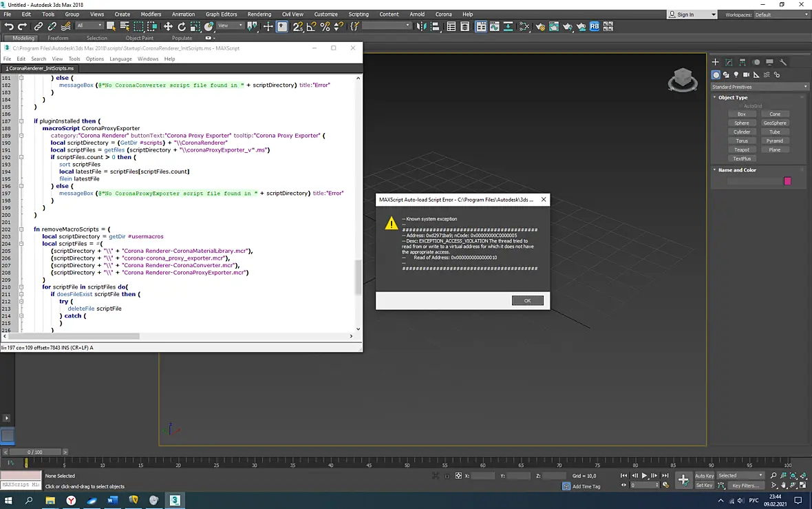Collapse the Object Type rollout

(733, 97)
